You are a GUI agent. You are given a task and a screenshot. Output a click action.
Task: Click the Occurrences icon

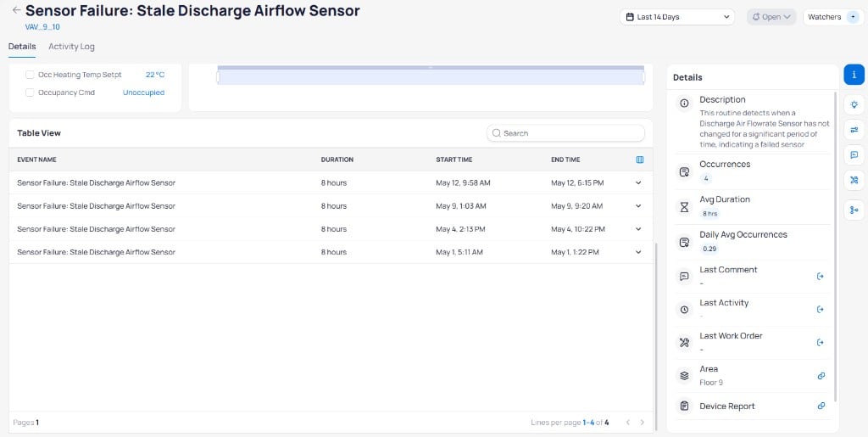tap(684, 171)
